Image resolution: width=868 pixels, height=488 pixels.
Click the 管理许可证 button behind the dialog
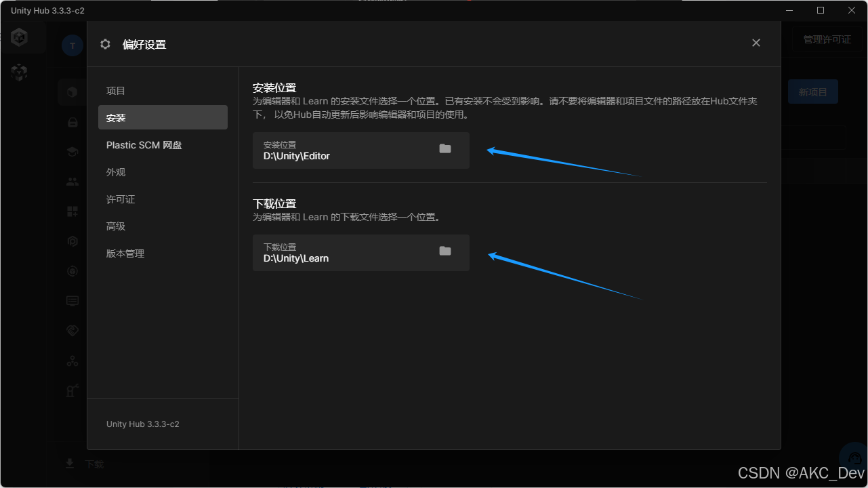coord(827,39)
